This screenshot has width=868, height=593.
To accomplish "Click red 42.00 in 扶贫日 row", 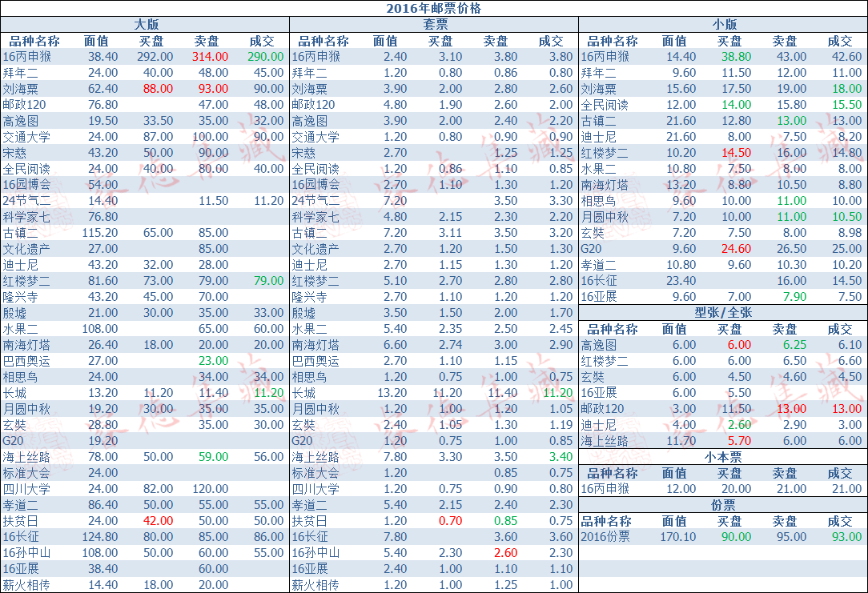I will [x=158, y=521].
